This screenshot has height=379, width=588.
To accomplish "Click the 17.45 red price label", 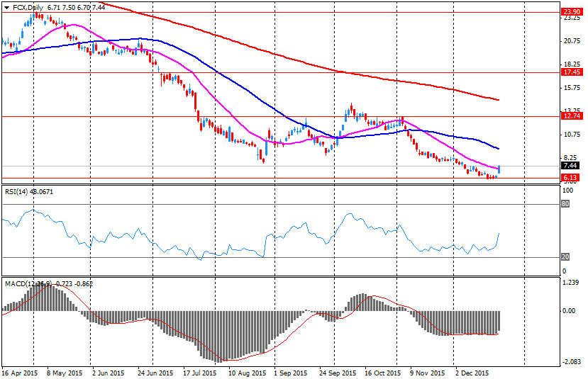I will (572, 72).
